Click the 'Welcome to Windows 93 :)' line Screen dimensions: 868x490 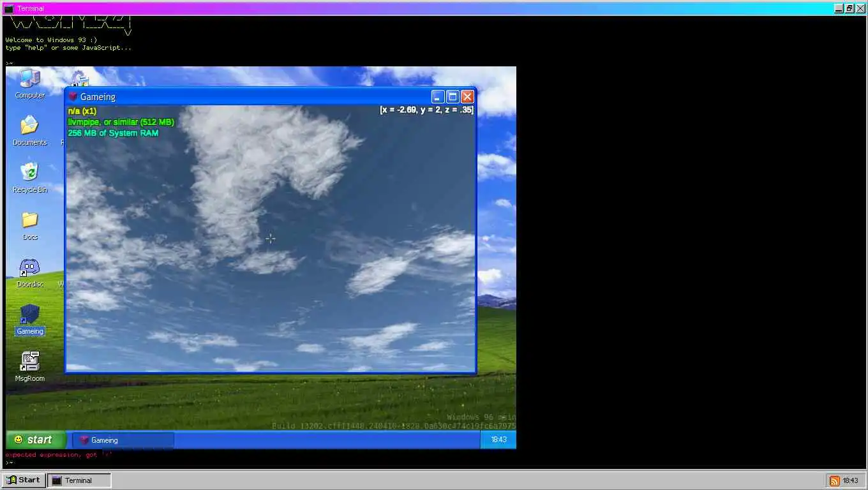point(51,40)
